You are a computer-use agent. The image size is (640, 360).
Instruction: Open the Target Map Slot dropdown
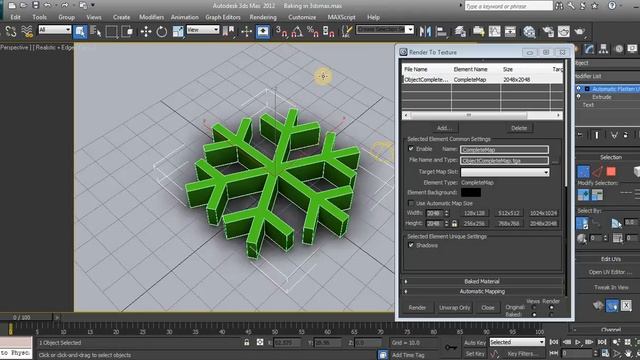tap(505, 172)
